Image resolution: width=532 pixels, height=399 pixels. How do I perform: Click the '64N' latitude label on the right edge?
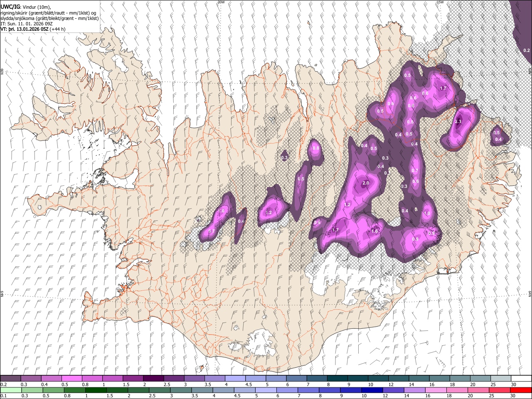[530, 293]
